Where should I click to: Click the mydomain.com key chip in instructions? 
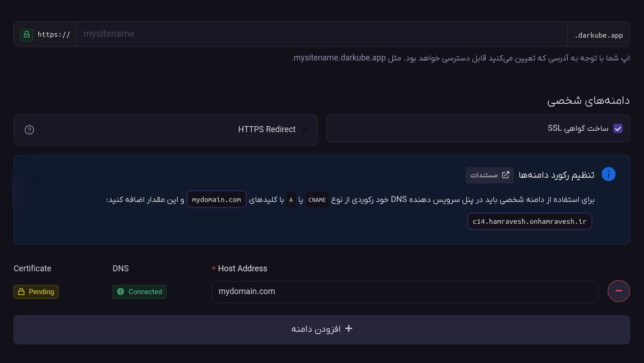coord(216,200)
